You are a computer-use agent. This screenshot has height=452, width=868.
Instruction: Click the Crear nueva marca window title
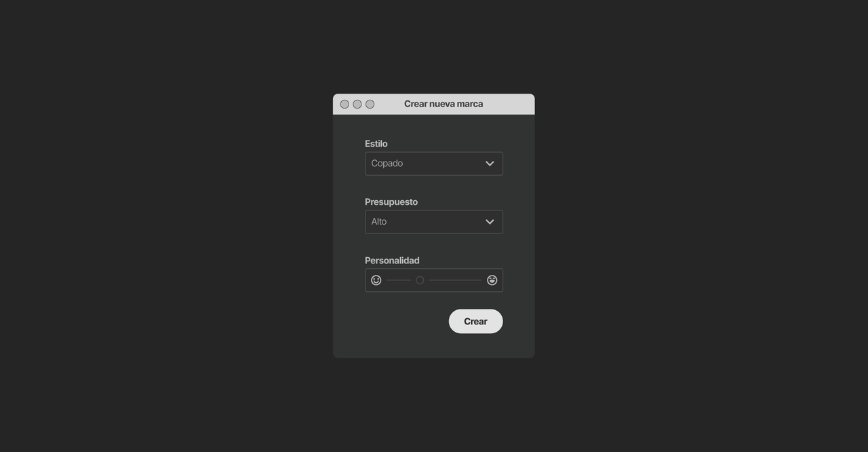click(443, 104)
